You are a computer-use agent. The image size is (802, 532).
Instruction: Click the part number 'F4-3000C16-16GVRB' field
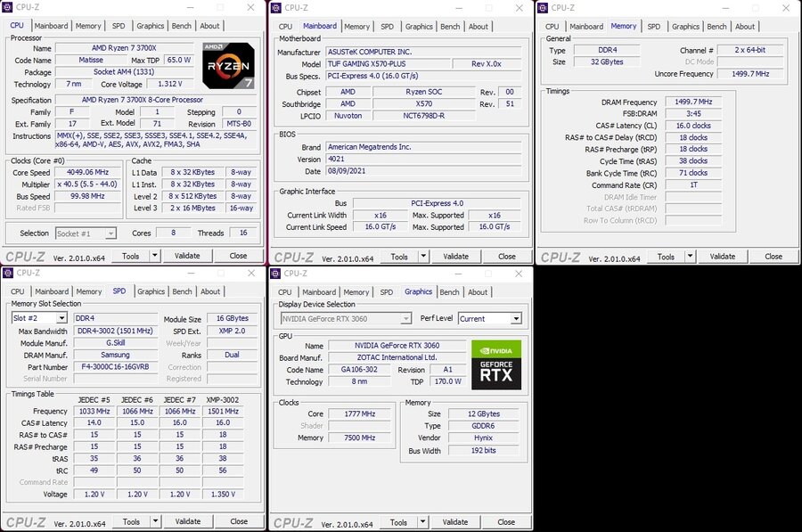point(116,367)
